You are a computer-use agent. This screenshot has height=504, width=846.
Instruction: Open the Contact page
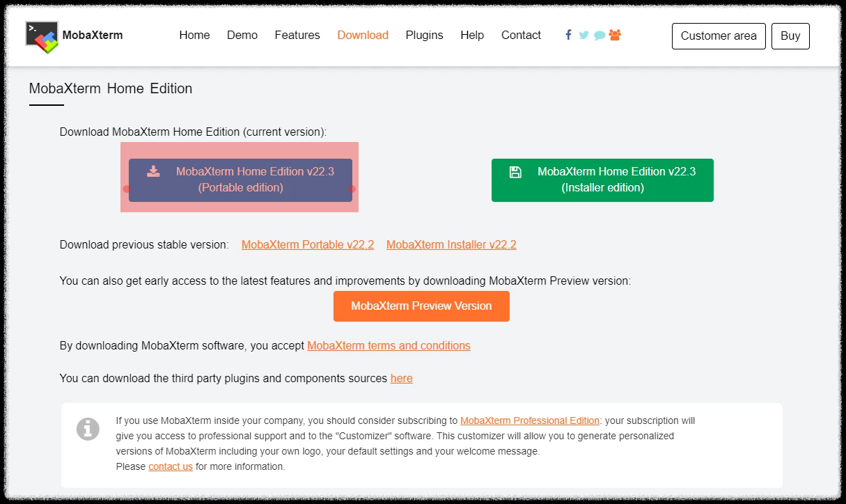(x=521, y=36)
